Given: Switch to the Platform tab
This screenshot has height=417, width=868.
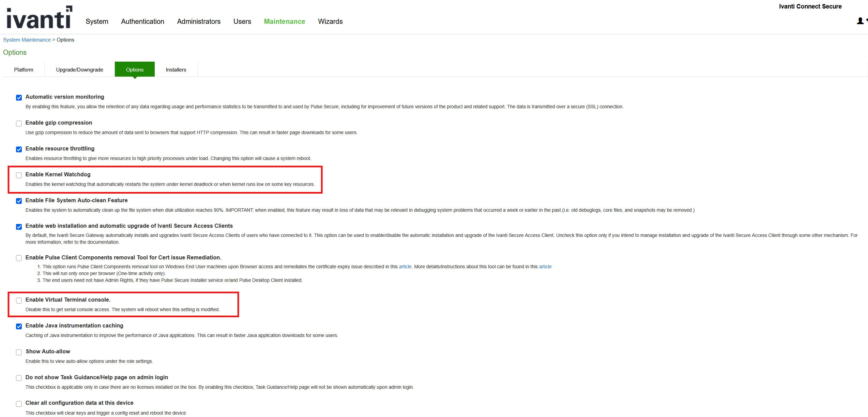Looking at the screenshot, I should pos(23,69).
